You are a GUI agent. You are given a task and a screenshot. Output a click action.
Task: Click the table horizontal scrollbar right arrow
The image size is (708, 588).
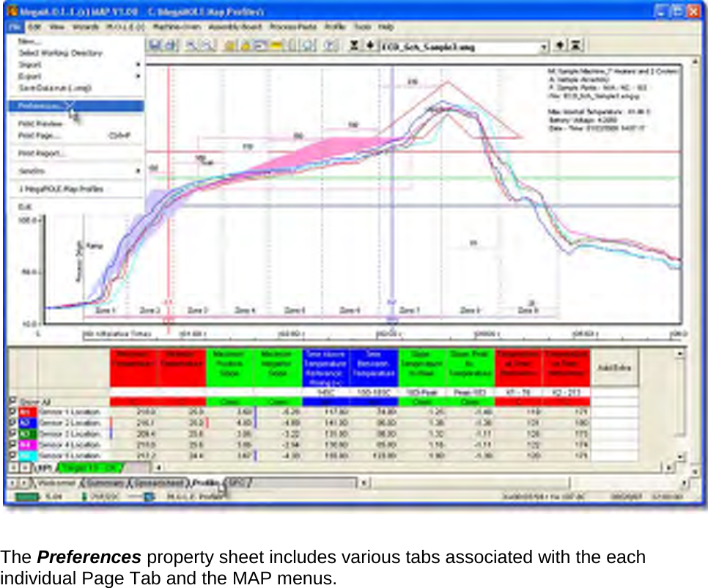[669, 468]
